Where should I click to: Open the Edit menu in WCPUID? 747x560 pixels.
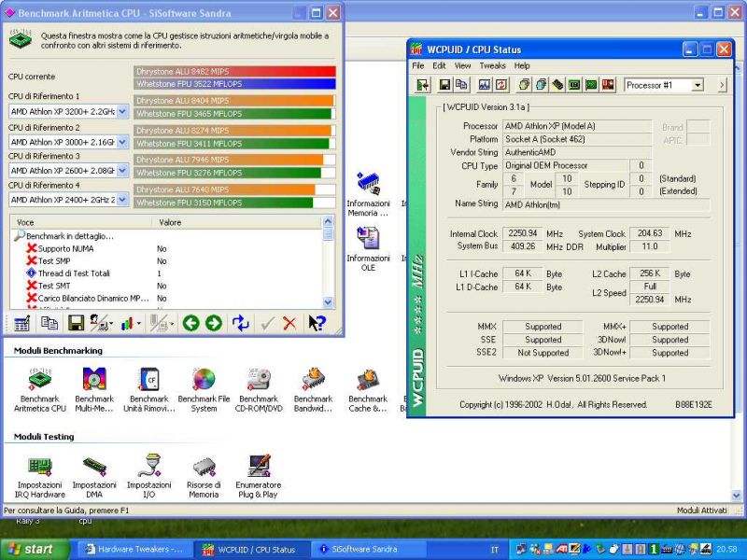(439, 65)
